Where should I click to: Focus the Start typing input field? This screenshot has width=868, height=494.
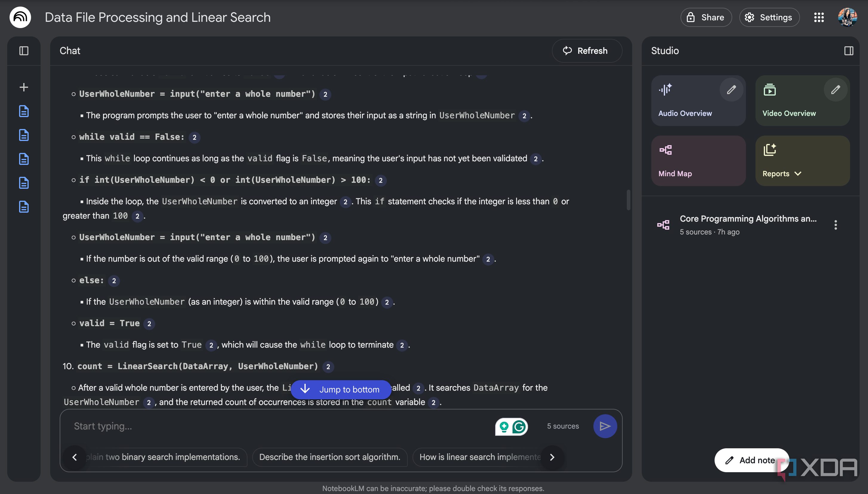pos(278,426)
